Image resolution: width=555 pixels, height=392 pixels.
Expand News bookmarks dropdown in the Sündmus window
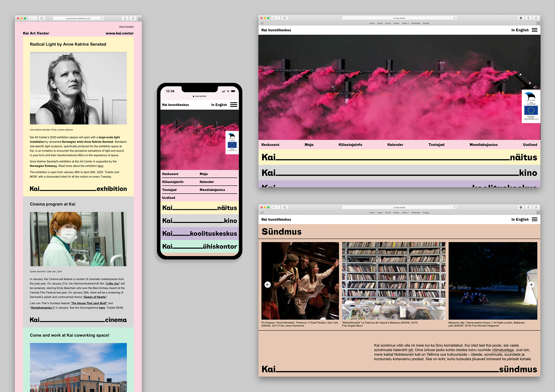405,212
